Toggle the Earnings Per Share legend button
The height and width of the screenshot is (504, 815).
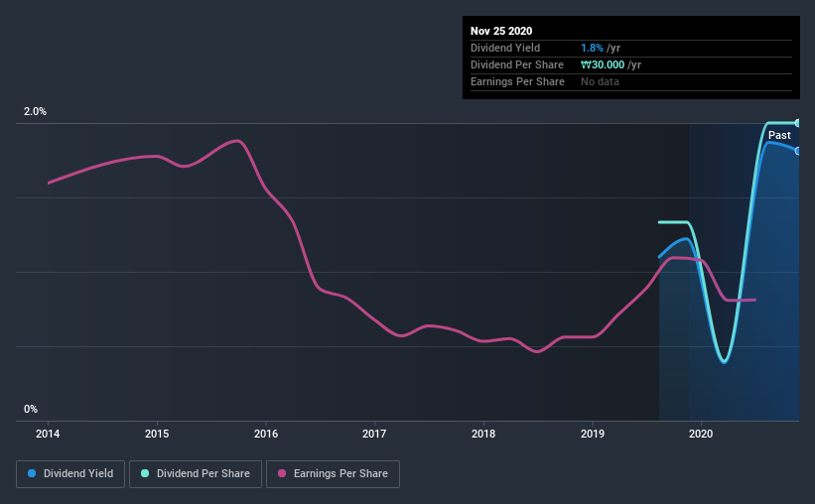333,474
